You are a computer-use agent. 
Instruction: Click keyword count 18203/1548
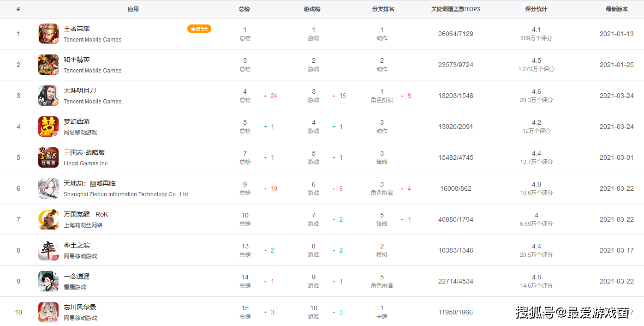click(x=456, y=96)
